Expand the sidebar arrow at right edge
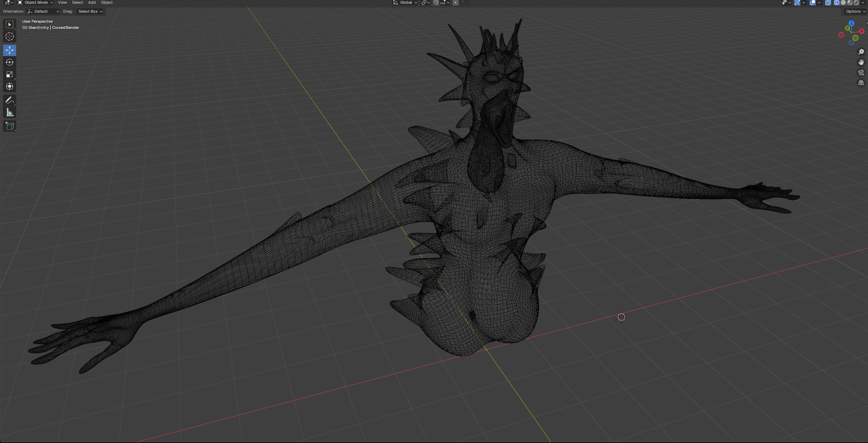868x443 pixels. click(x=867, y=23)
